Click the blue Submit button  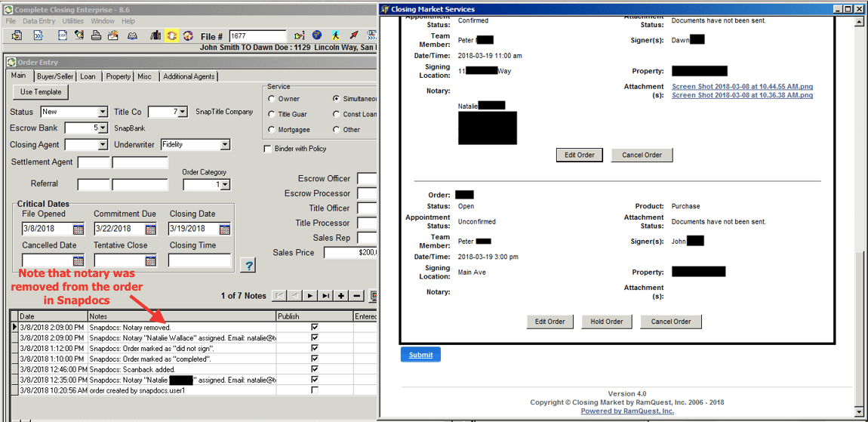pos(420,355)
